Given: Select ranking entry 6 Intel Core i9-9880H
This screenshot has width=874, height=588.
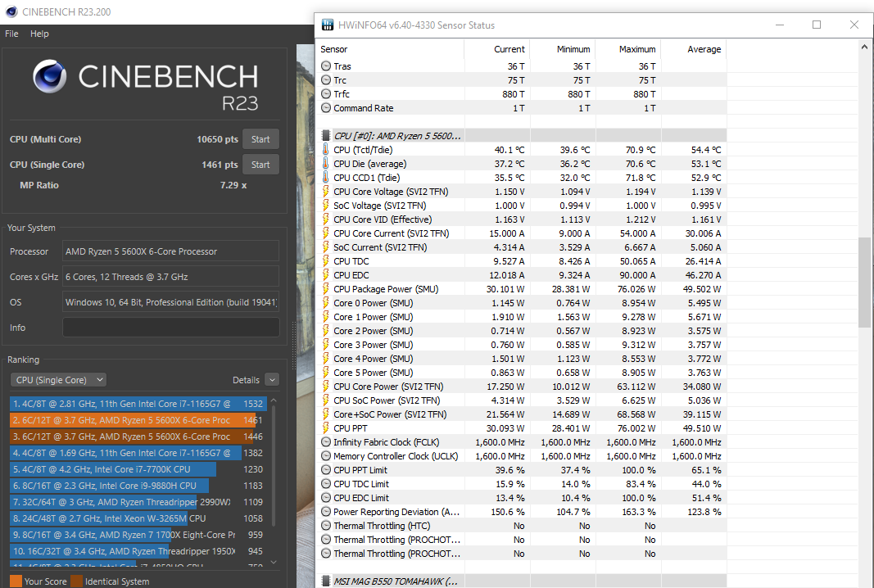Looking at the screenshot, I should [138, 486].
